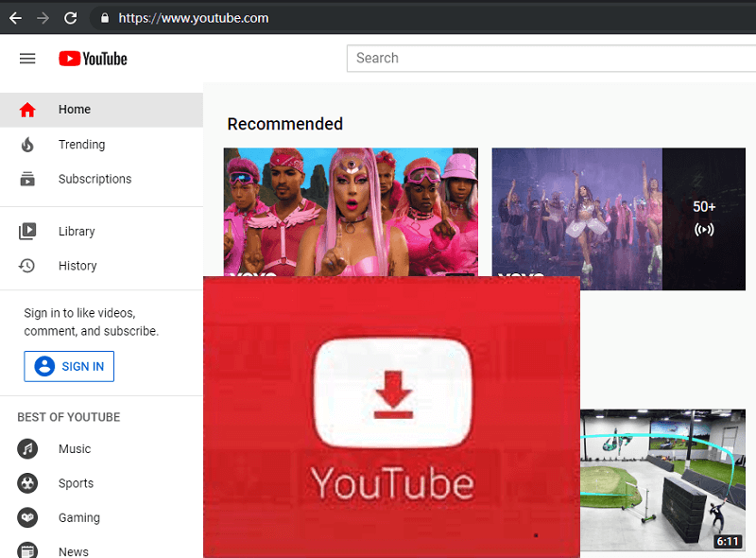Click the browser forward arrow
756x558 pixels.
click(x=43, y=18)
